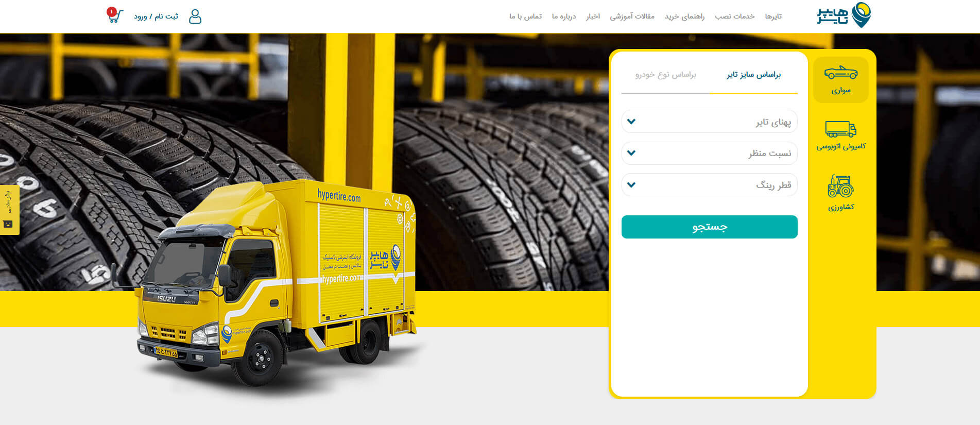
Task: Go to the buying guide (راهنمای خرید) page
Action: [x=684, y=16]
